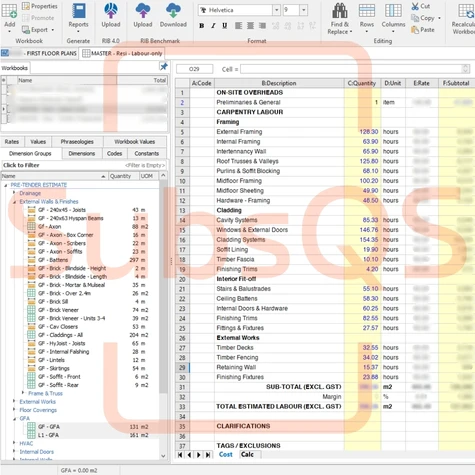The image size is (475, 475).
Task: Open the Phraseologies tab
Action: point(77,142)
